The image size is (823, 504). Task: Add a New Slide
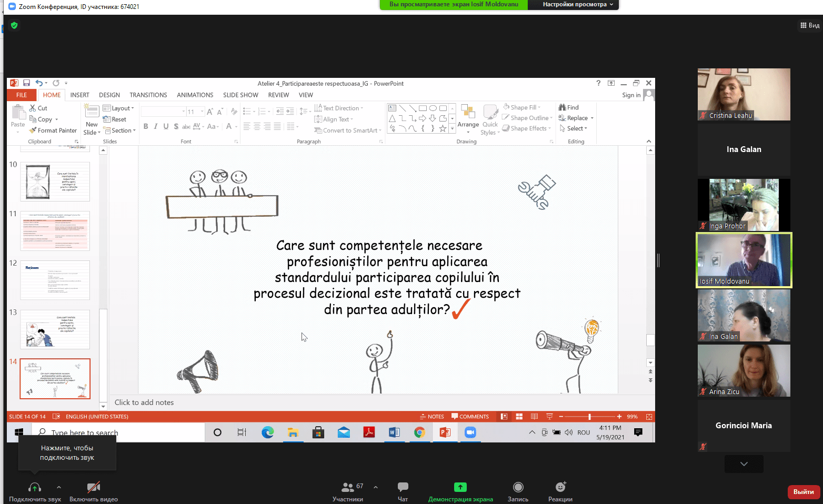pyautogui.click(x=92, y=120)
